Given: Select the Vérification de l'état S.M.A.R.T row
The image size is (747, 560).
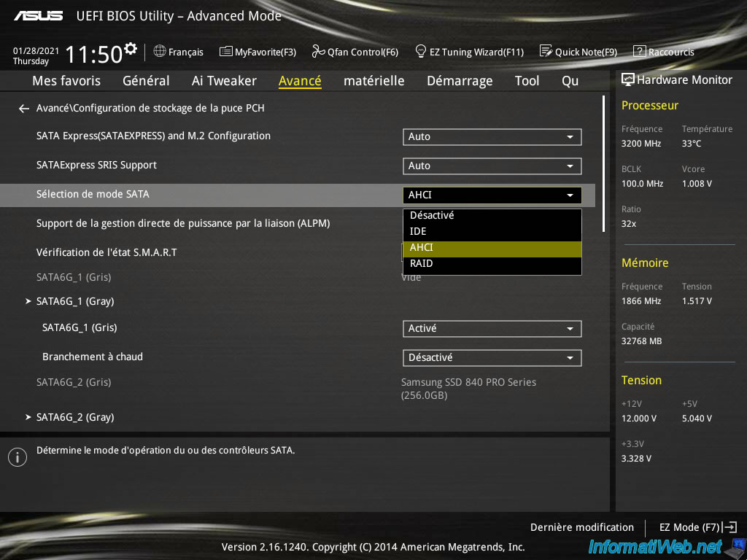Looking at the screenshot, I should click(107, 252).
